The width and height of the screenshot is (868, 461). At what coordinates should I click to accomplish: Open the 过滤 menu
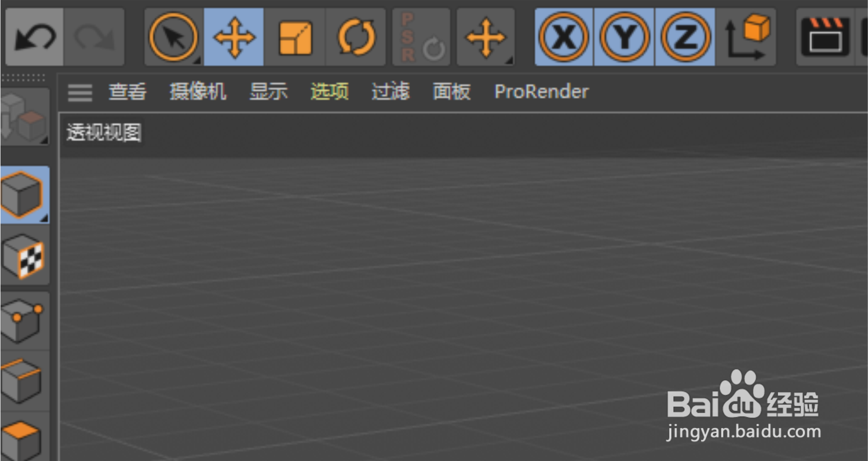coord(390,92)
